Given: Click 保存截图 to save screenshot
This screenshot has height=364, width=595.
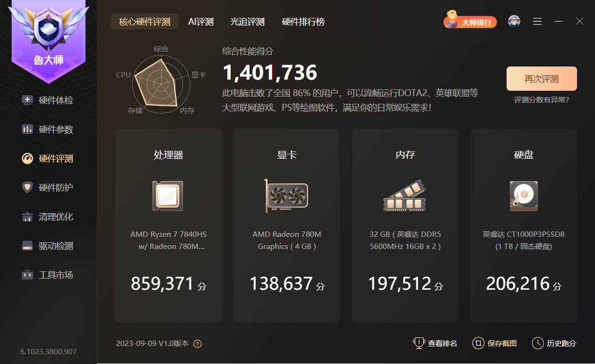Looking at the screenshot, I should 495,343.
